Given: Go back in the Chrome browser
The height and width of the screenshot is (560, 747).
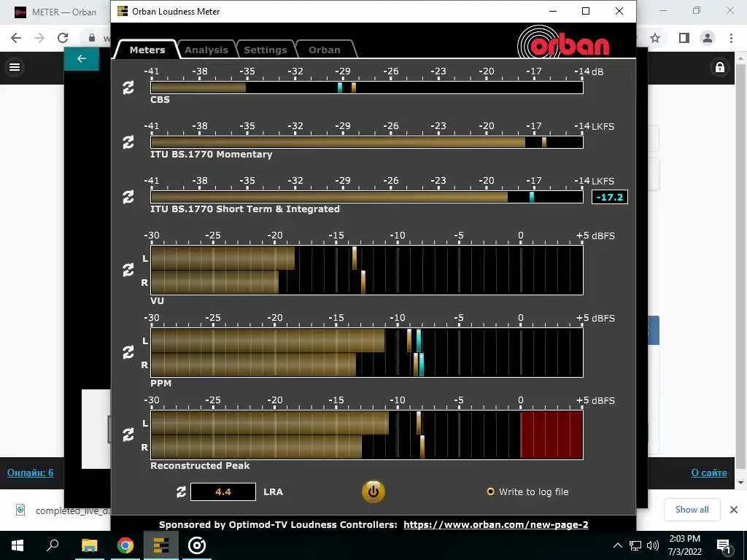Looking at the screenshot, I should [x=16, y=38].
